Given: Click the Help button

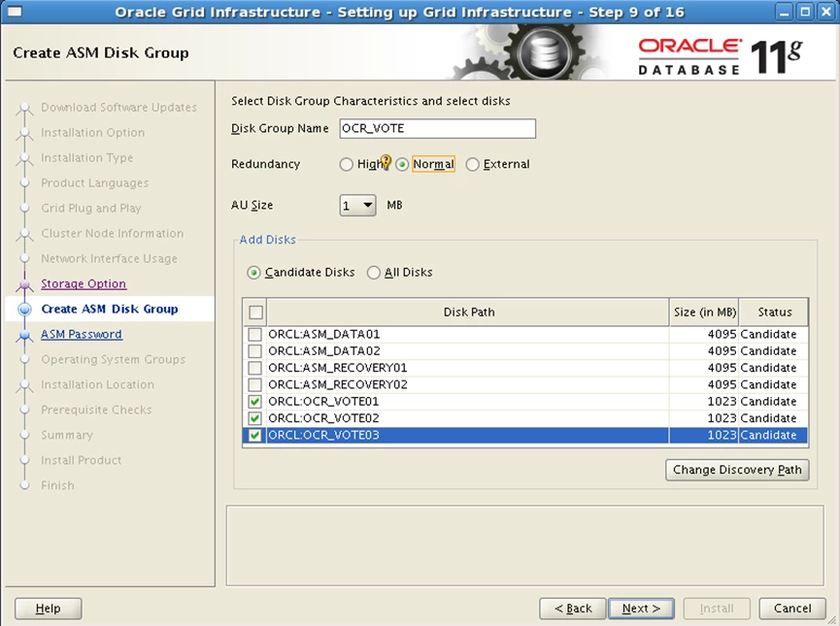Looking at the screenshot, I should click(49, 609).
